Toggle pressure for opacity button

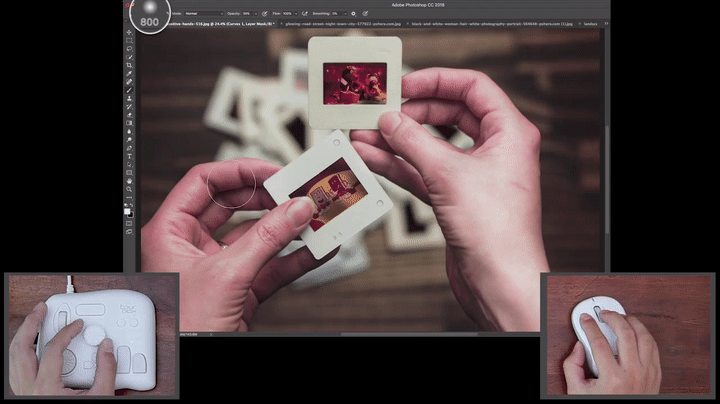(264, 13)
